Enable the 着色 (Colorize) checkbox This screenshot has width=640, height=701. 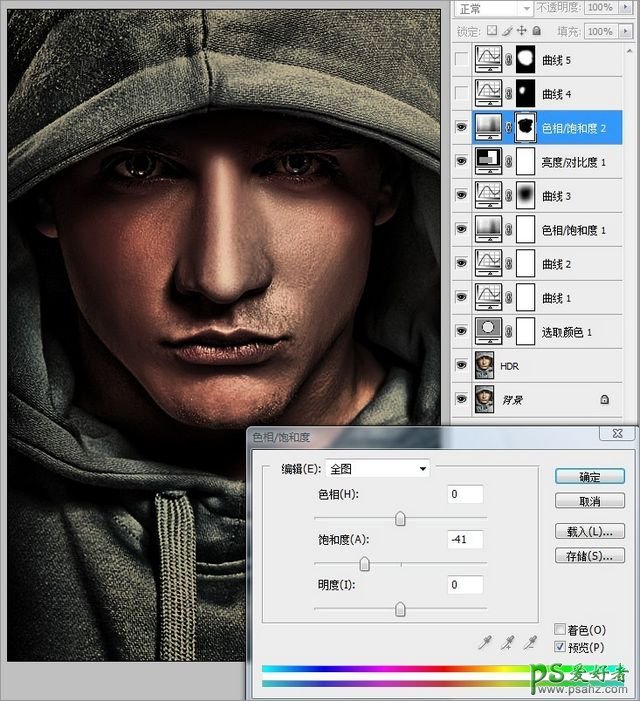561,629
